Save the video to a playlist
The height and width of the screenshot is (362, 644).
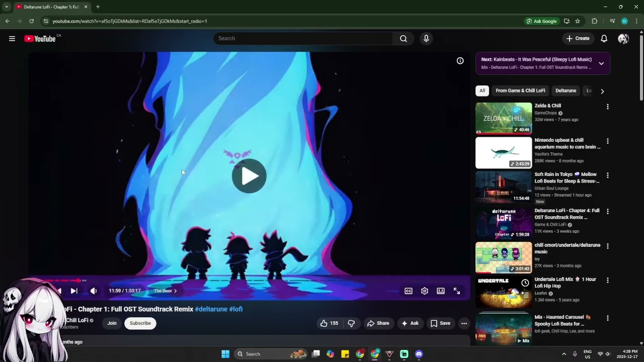click(x=440, y=323)
